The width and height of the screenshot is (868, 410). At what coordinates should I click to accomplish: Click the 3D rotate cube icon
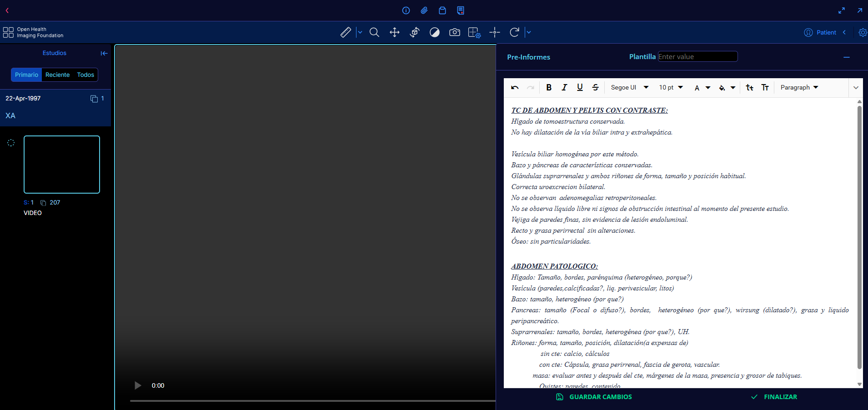coord(415,32)
